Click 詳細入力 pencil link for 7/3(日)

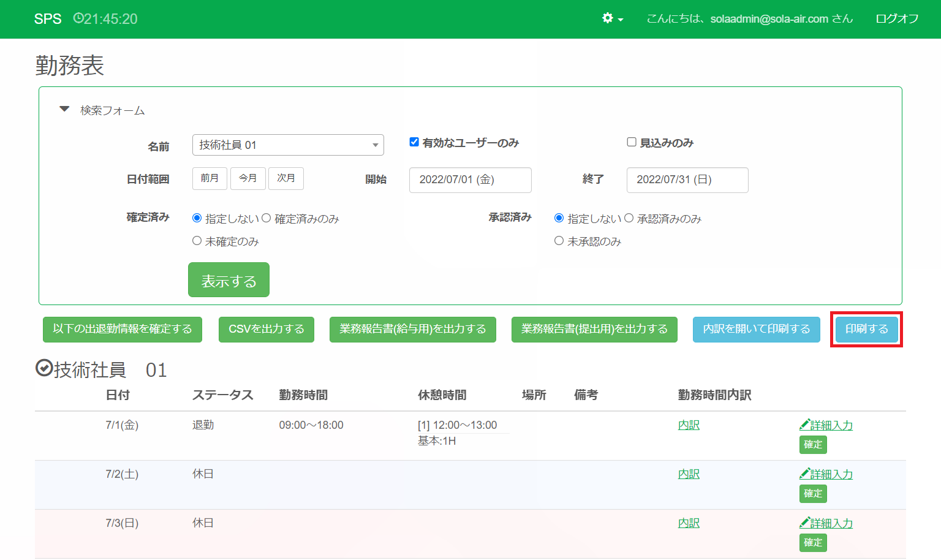click(826, 523)
